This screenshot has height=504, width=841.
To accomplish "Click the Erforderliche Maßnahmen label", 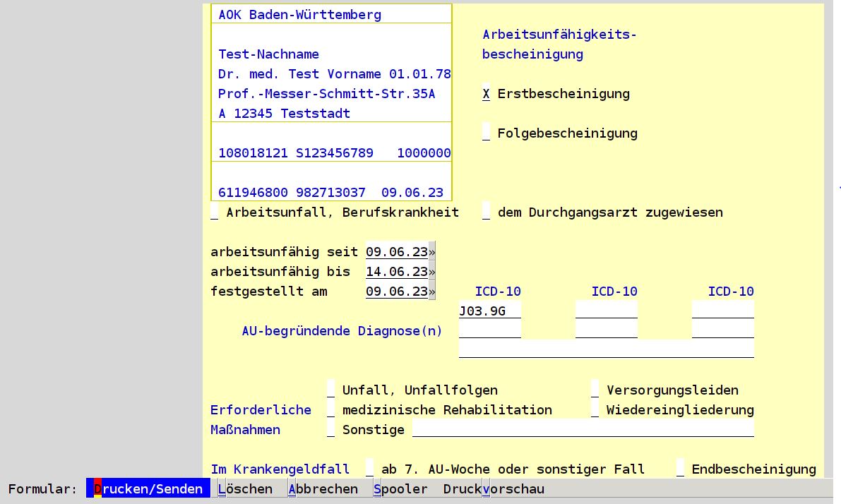I will pos(261,420).
